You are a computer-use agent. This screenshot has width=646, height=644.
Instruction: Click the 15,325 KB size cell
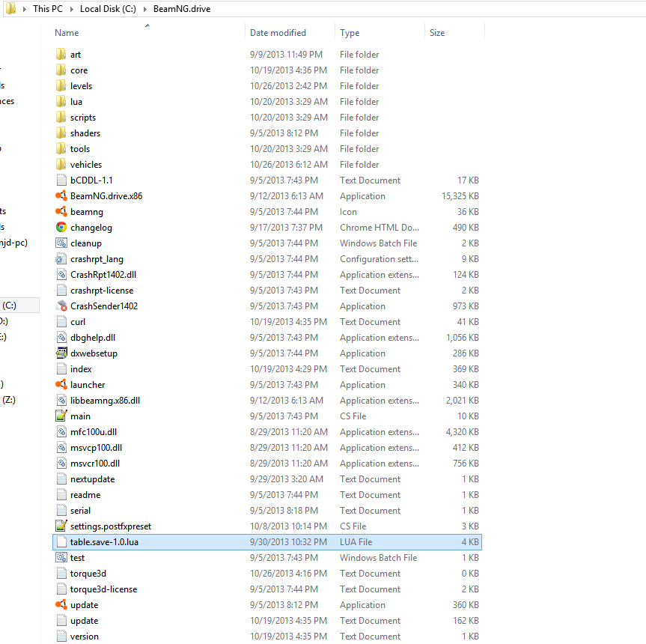click(460, 195)
